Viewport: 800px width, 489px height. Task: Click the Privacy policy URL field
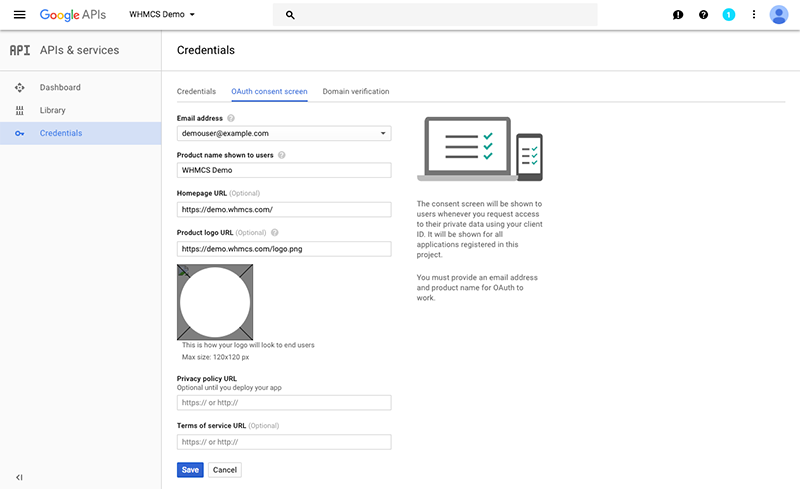[x=284, y=402]
